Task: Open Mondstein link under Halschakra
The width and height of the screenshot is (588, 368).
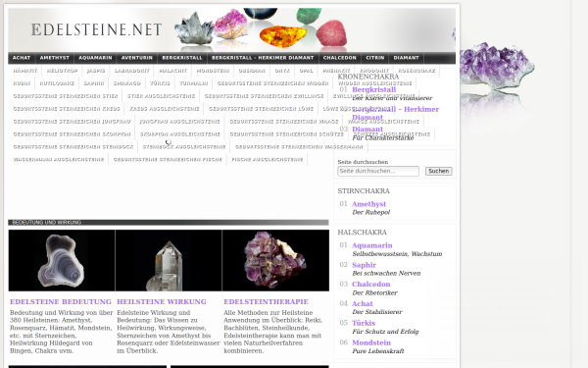Action: (x=371, y=342)
